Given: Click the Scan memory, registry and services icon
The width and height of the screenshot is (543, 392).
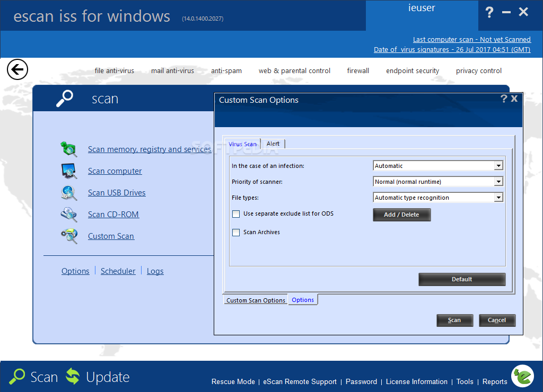Looking at the screenshot, I should 68,149.
